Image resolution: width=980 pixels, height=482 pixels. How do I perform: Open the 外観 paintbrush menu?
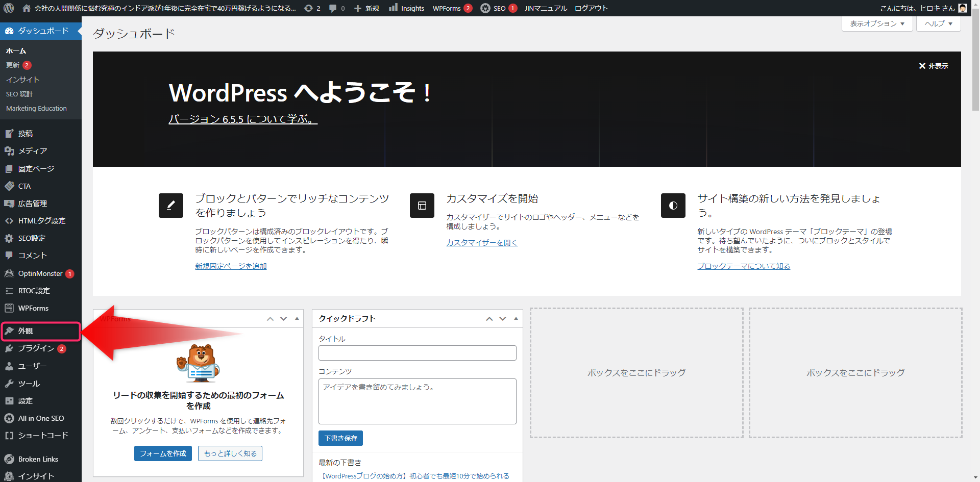41,331
